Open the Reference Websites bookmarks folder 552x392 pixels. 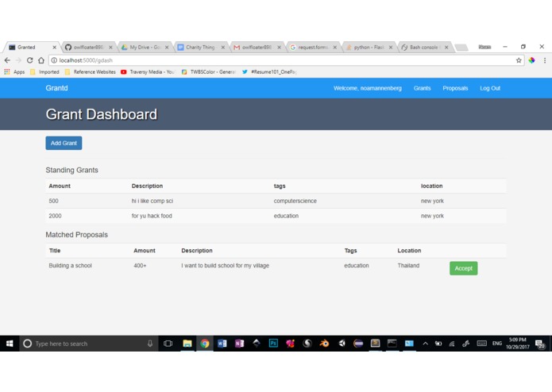91,71
